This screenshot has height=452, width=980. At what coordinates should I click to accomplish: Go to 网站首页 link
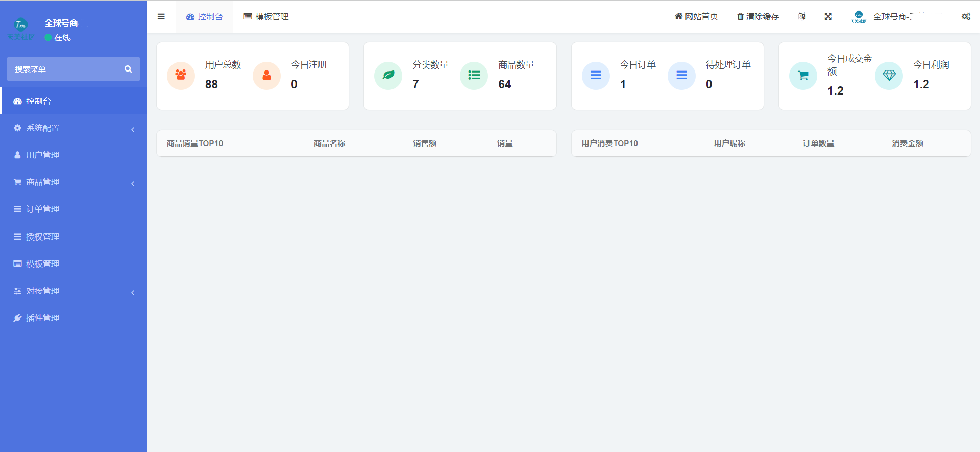point(696,17)
